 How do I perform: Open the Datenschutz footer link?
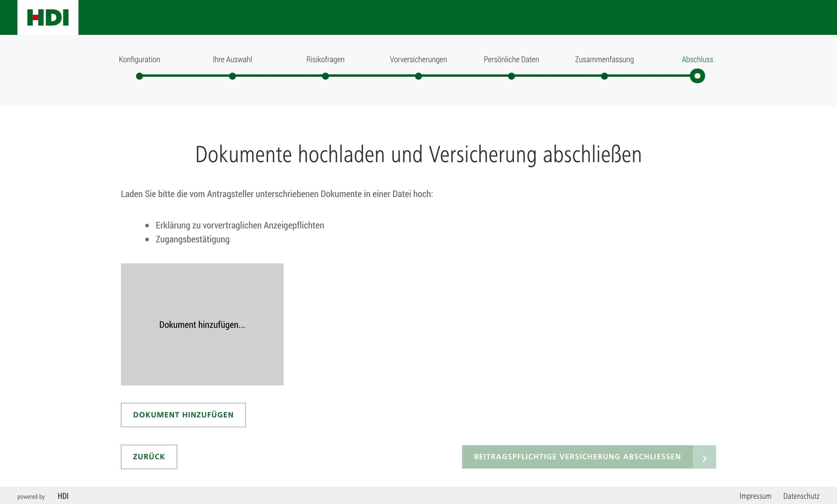(x=801, y=496)
